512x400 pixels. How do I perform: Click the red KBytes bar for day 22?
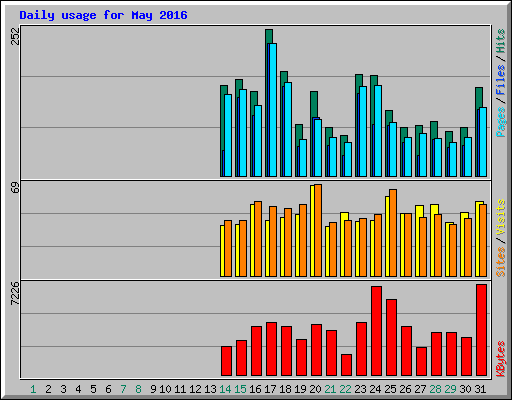(x=346, y=365)
